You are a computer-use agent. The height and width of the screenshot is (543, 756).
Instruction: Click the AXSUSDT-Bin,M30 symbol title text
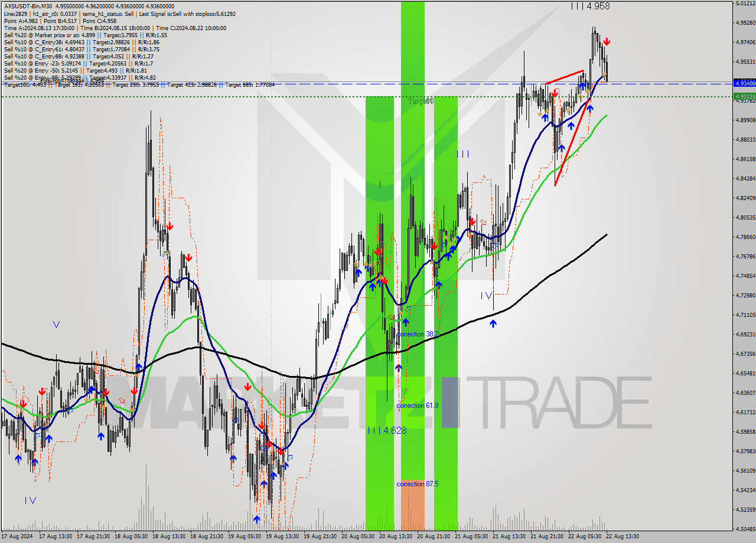(28, 6)
